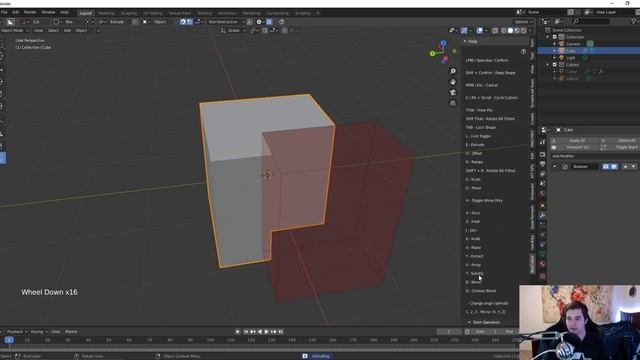This screenshot has height=360, width=640.
Task: Open the HardOps sidebar tab
Action: tap(532, 242)
